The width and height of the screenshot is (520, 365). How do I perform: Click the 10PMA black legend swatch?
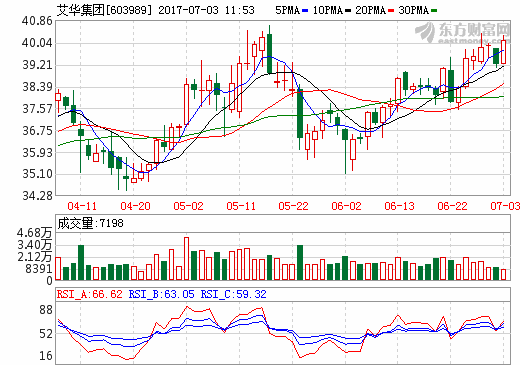point(348,11)
